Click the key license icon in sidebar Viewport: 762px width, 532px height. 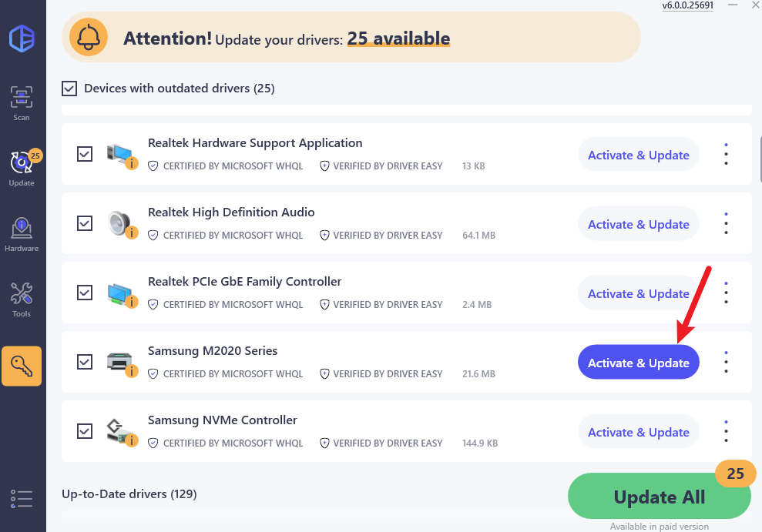pos(22,365)
